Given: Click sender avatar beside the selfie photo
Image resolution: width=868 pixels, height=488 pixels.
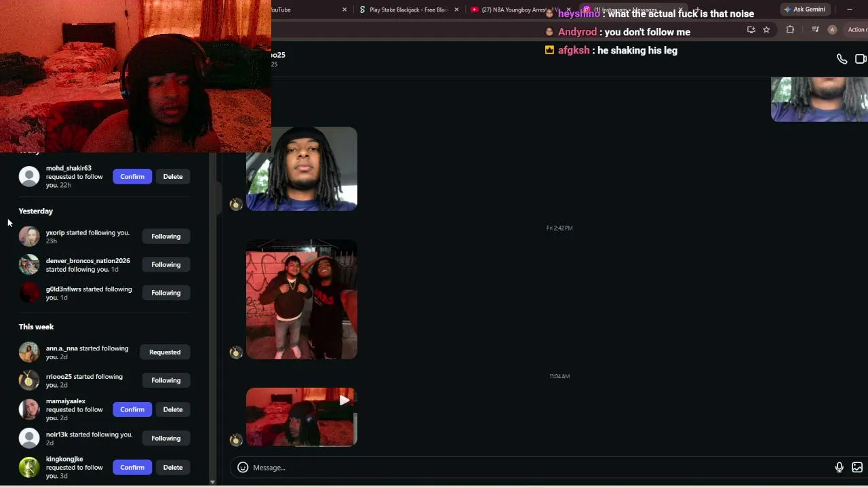Looking at the screenshot, I should coord(236,204).
